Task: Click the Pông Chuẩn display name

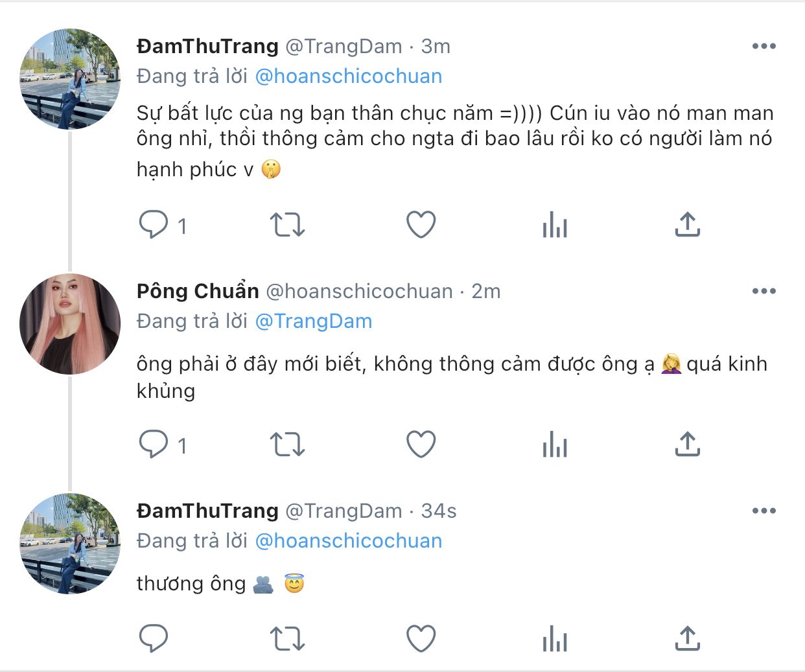Action: coord(198,291)
